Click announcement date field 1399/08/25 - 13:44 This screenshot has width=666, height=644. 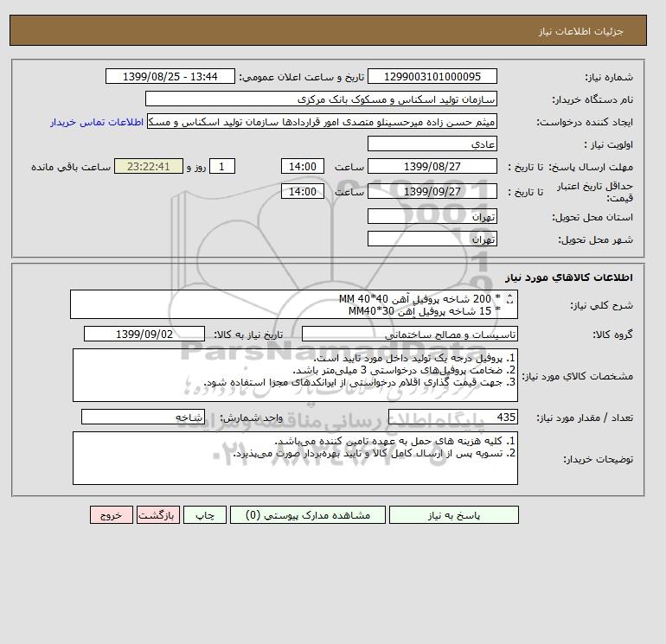click(x=170, y=76)
